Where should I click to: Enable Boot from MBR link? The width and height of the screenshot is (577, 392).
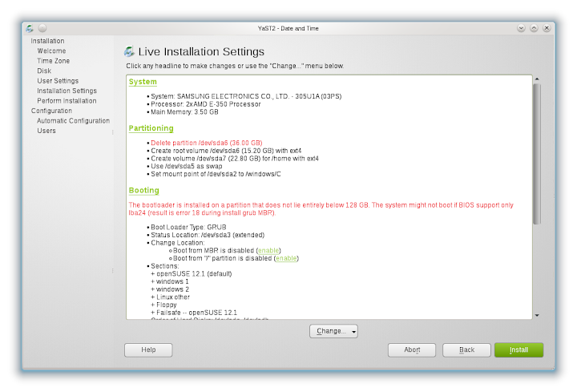coord(268,251)
